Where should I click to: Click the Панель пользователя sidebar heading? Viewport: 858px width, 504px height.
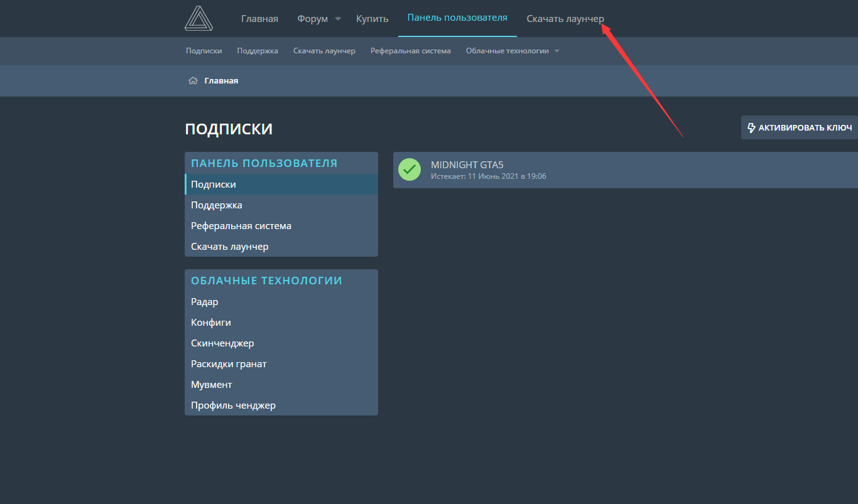point(264,163)
